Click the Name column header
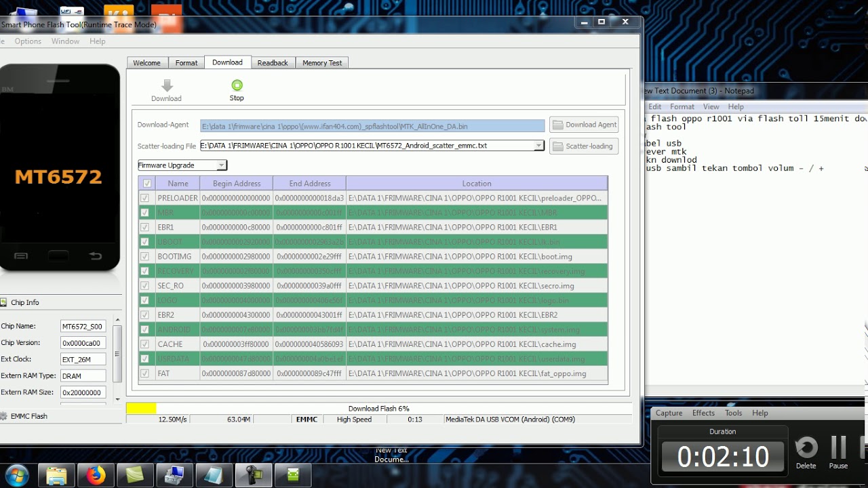Screen dimensions: 868x488 click(178, 184)
